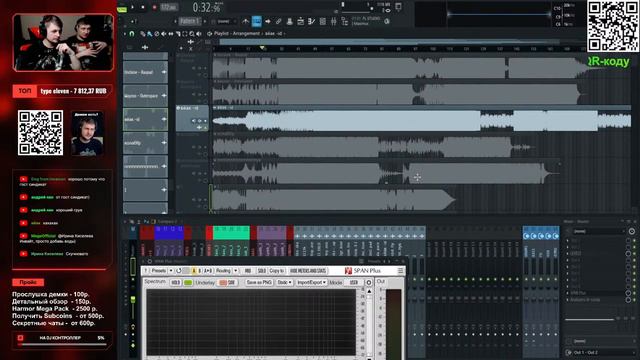Open the SPAN Routing button
Viewport: 640px width, 360px height.
pyautogui.click(x=223, y=271)
